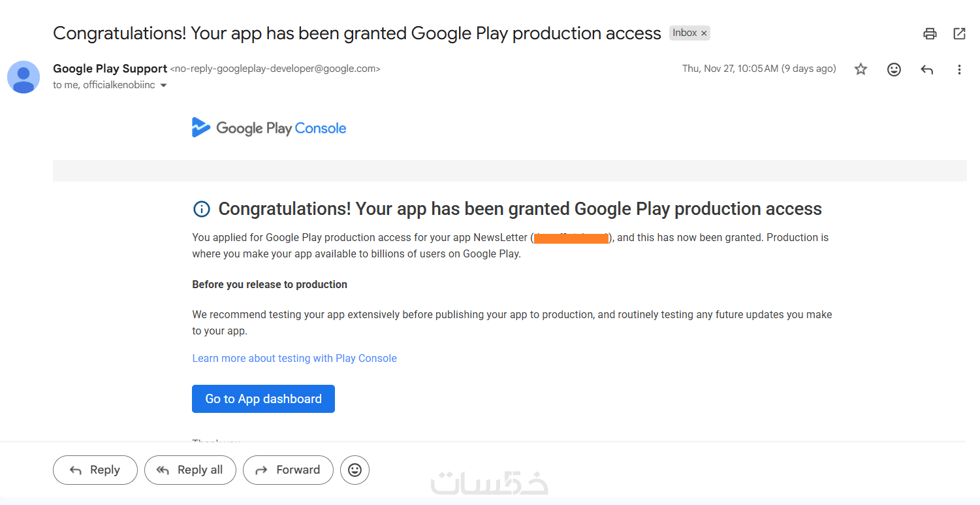Open the Learn more about testing link
Image resolution: width=980 pixels, height=505 pixels.
tap(294, 358)
